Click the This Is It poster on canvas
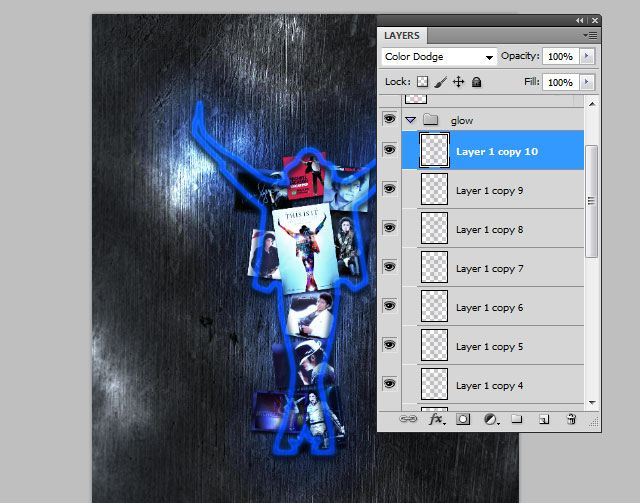Viewport: 640px width, 503px height. (304, 248)
